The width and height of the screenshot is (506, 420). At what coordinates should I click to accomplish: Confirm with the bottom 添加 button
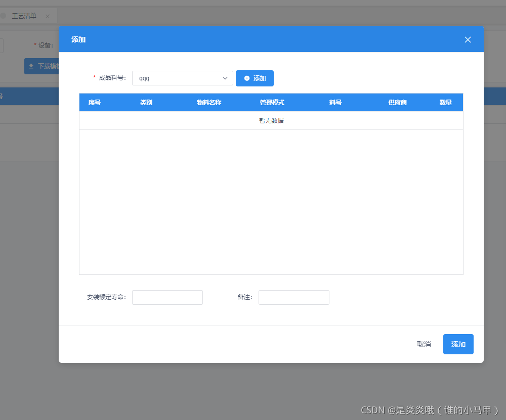tap(458, 344)
